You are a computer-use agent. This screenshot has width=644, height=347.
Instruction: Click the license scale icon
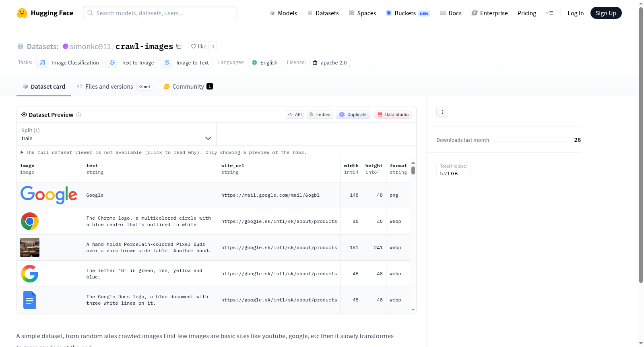[x=315, y=62]
